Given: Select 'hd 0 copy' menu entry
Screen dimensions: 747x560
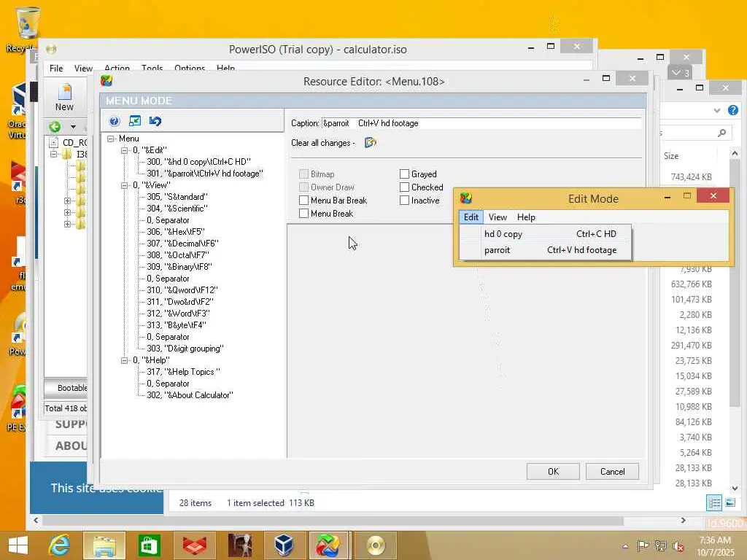Looking at the screenshot, I should (546, 234).
